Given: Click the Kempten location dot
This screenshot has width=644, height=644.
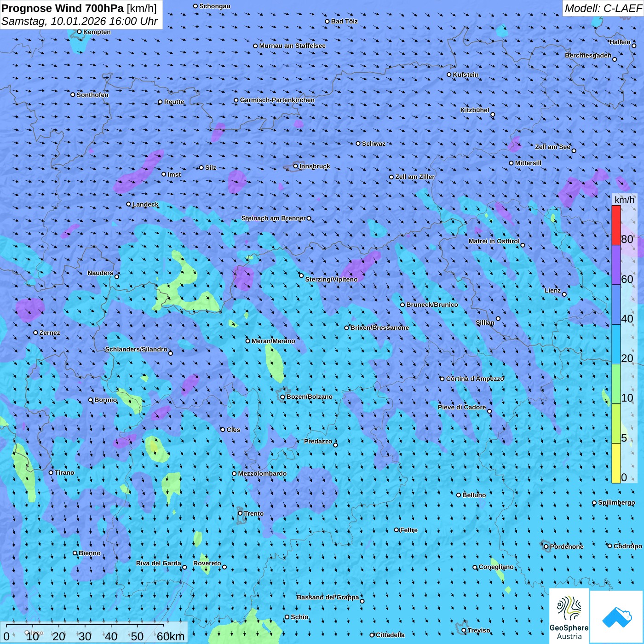Looking at the screenshot, I should tap(79, 32).
